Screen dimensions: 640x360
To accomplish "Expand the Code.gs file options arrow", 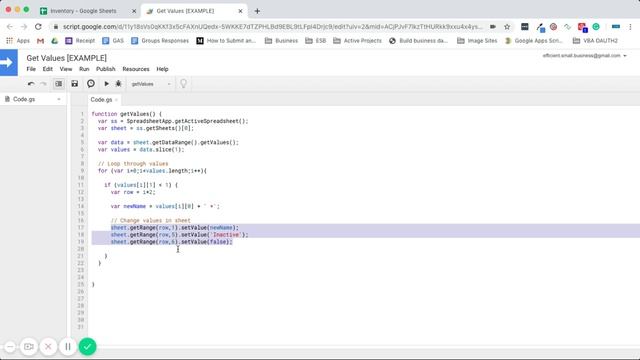I will (59, 99).
